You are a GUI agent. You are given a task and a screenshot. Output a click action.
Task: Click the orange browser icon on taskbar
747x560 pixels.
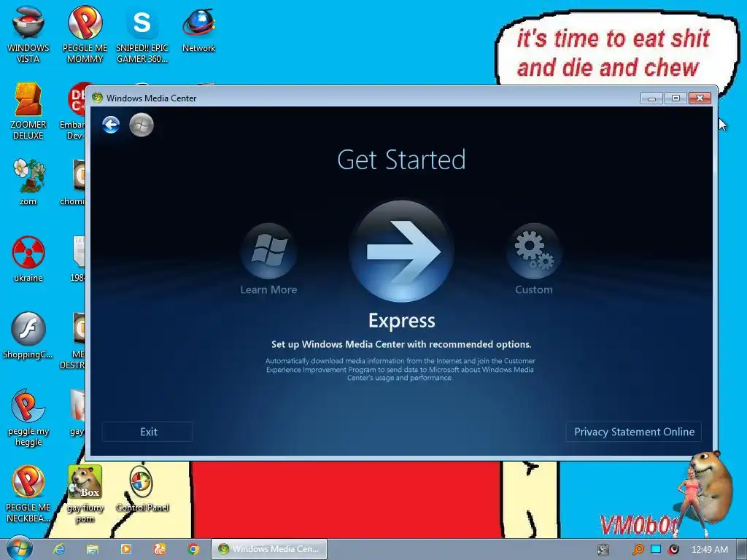click(160, 549)
